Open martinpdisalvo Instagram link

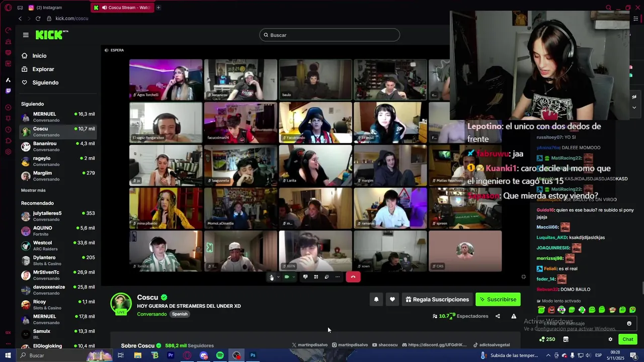(x=350, y=345)
